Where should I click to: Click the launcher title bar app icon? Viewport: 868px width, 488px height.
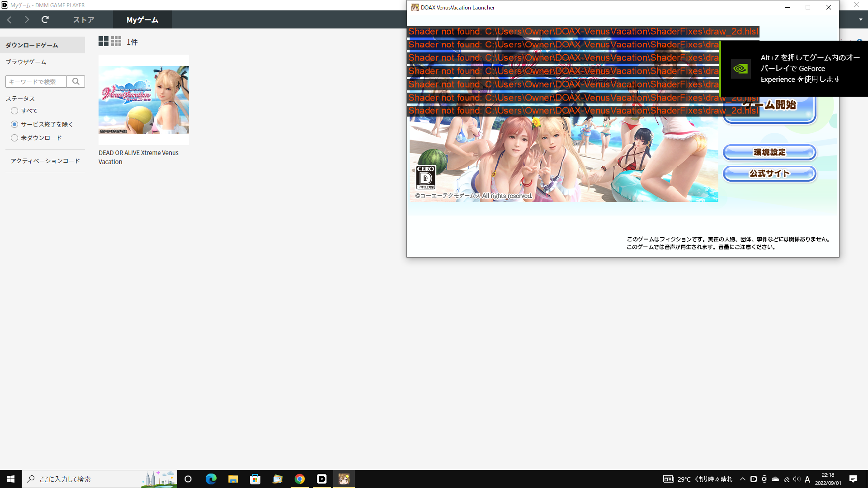[x=415, y=7]
